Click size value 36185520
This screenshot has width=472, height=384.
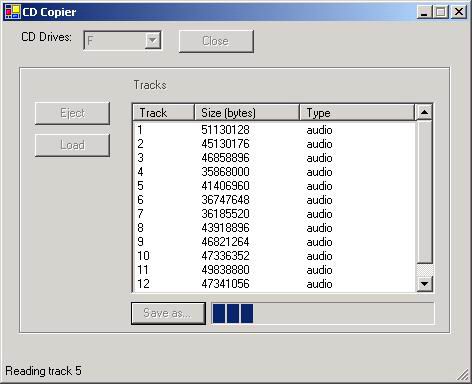(x=225, y=214)
